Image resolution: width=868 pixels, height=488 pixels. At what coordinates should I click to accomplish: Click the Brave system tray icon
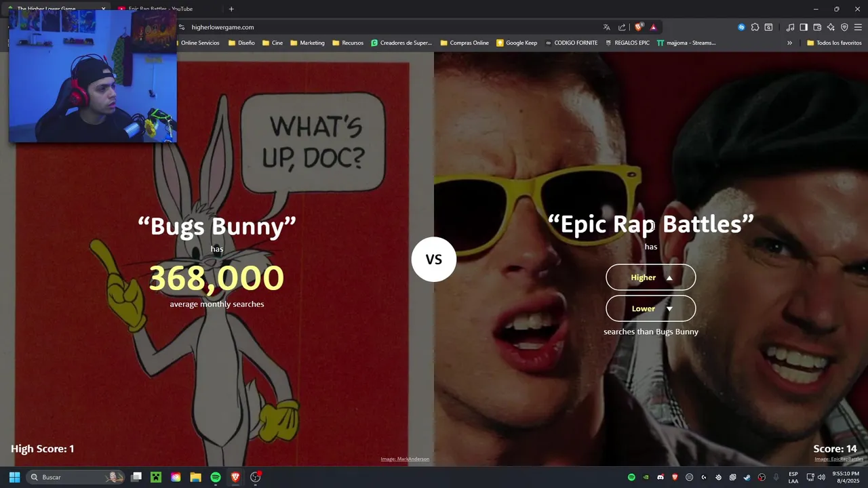pos(675,477)
